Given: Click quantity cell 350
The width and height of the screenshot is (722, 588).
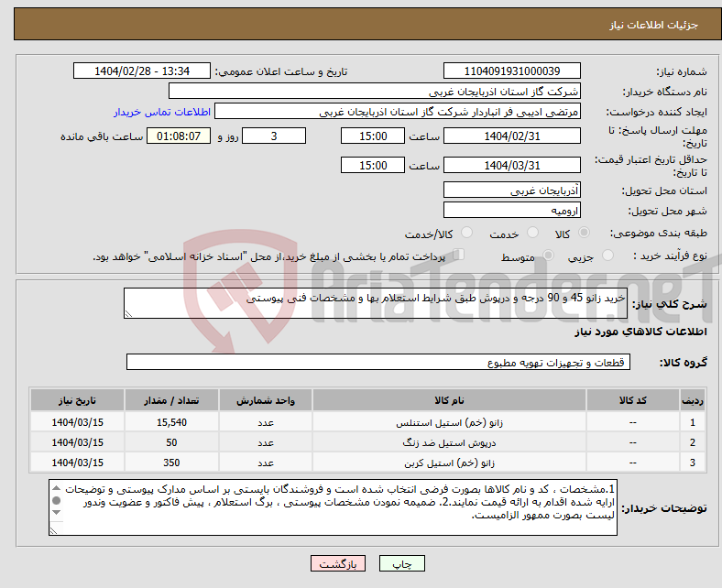Looking at the screenshot, I should tap(171, 463).
